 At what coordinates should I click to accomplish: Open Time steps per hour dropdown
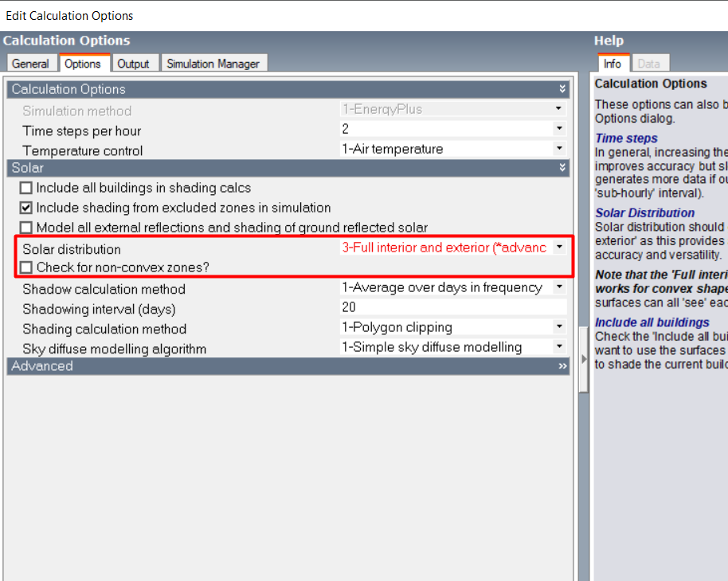click(559, 129)
